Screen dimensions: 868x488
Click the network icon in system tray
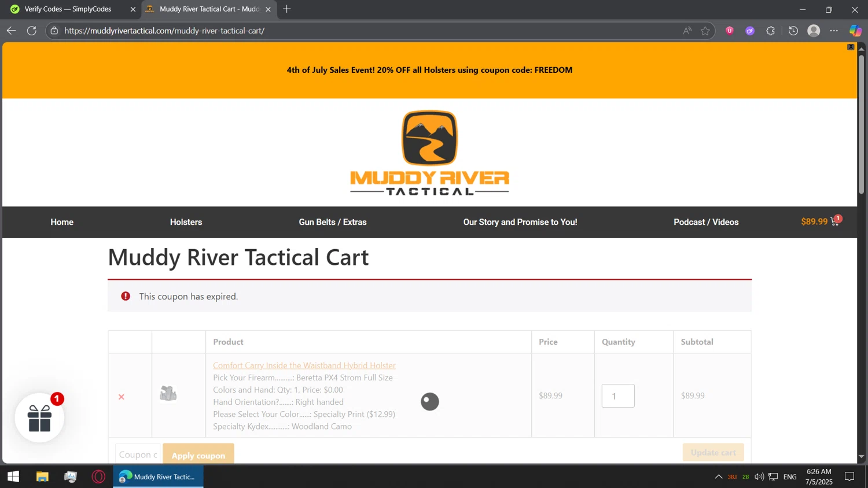773,476
